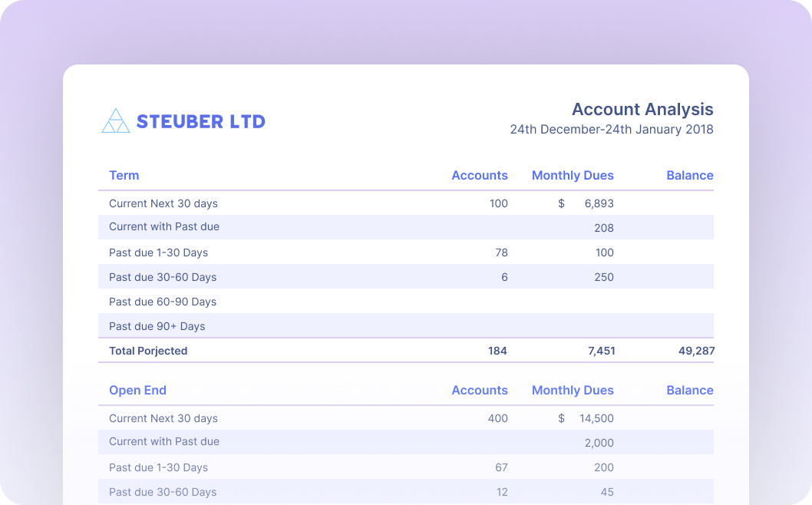Screen dimensions: 812x505
Task: Click the STEUBER LTD company name
Action: click(x=200, y=121)
